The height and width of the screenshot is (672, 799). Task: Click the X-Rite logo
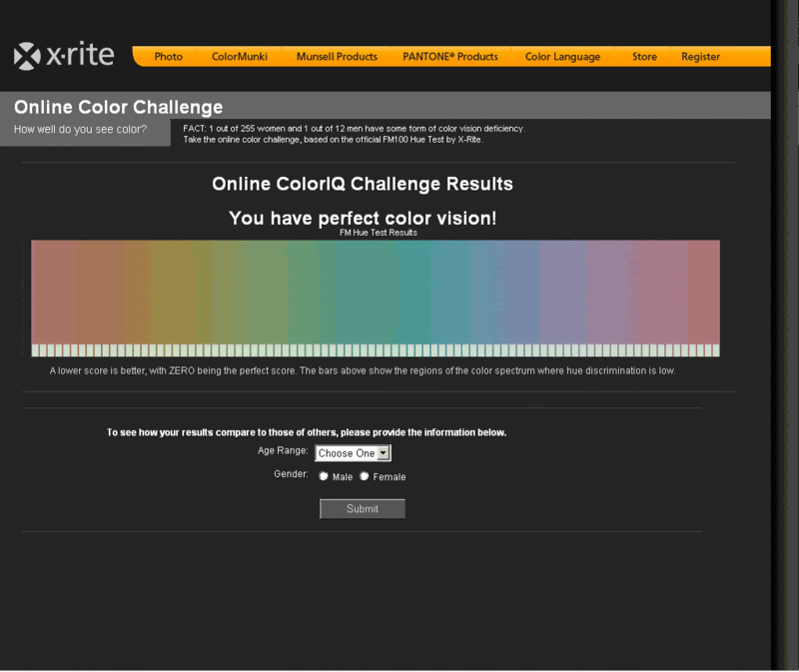(62, 55)
